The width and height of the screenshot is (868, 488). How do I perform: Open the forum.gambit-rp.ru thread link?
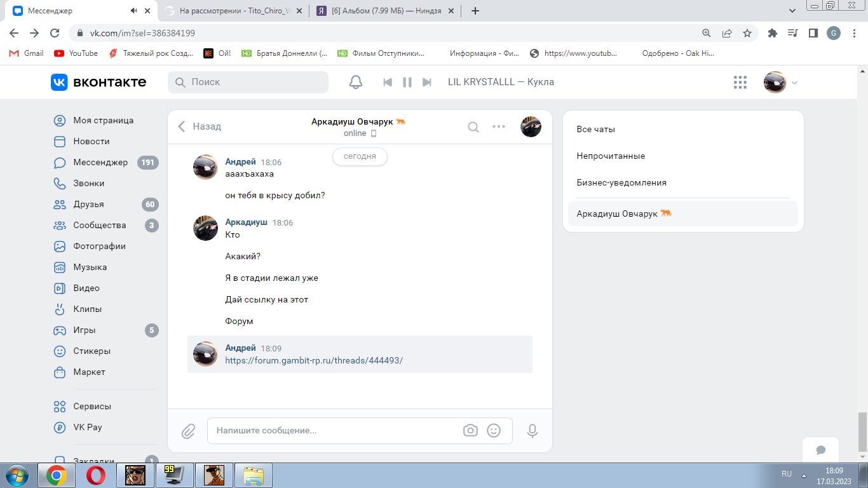click(x=314, y=360)
